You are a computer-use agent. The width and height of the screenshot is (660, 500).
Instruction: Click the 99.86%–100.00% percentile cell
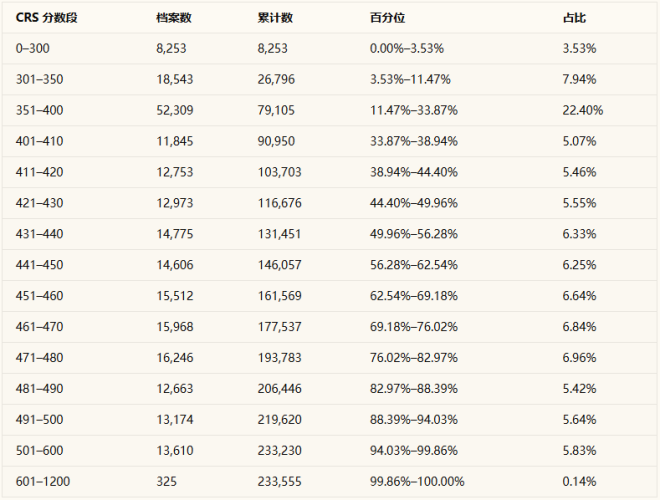(x=416, y=482)
